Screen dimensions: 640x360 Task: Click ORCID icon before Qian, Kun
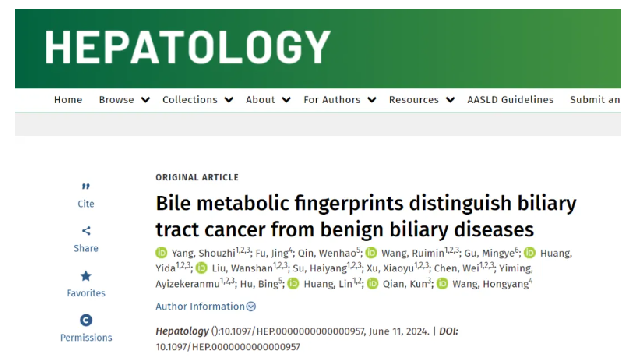[372, 283]
